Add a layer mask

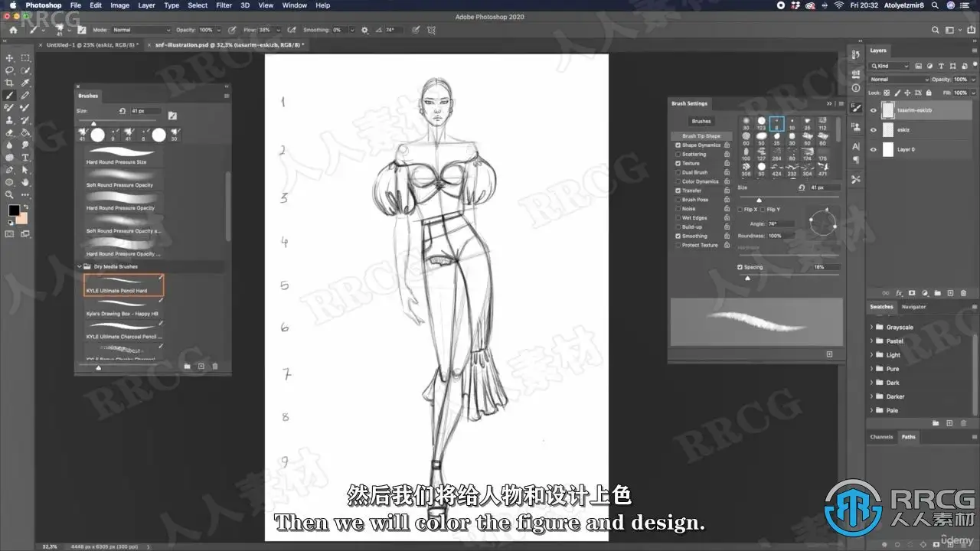913,292
